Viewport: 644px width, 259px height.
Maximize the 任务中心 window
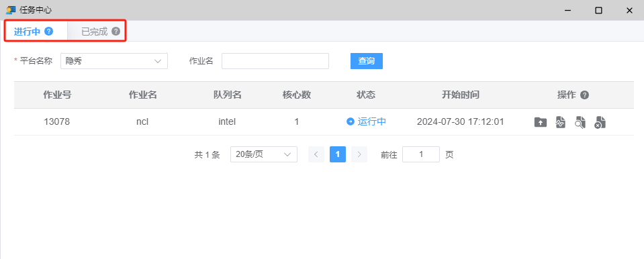(x=598, y=10)
